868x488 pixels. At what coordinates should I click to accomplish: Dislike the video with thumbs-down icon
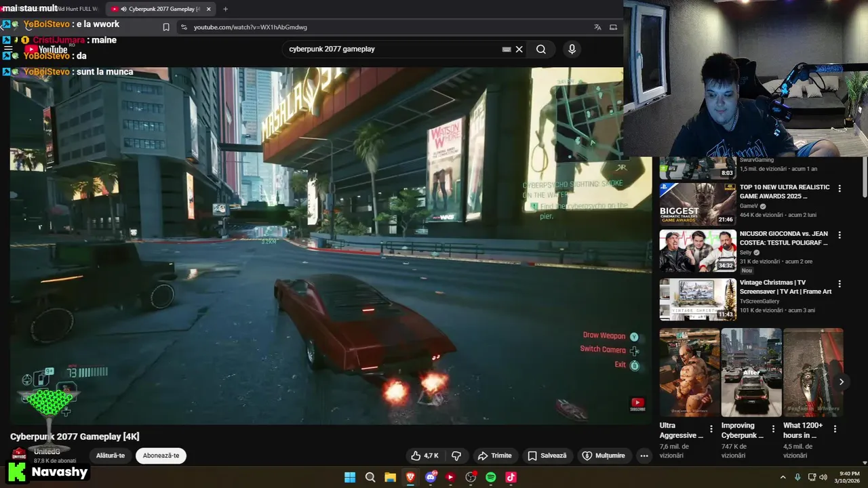click(456, 455)
